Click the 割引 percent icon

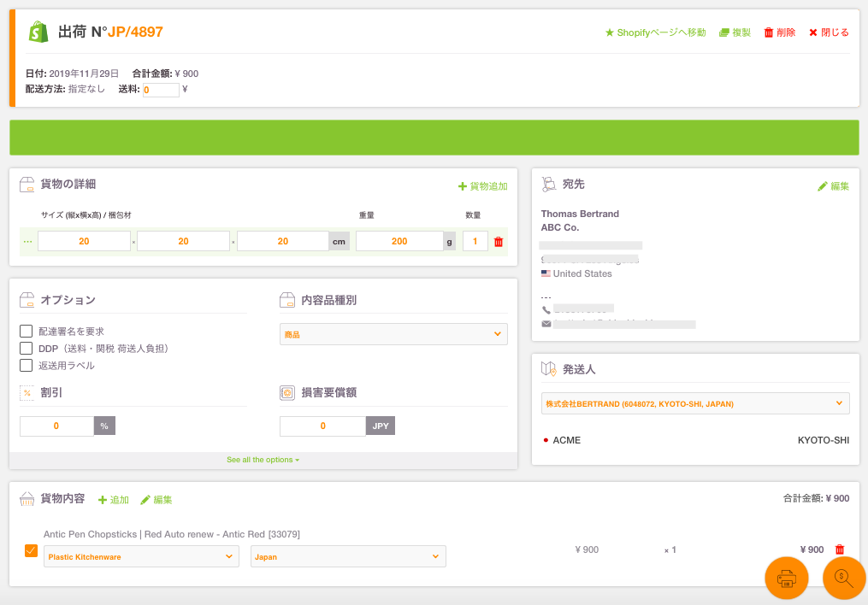tap(27, 392)
